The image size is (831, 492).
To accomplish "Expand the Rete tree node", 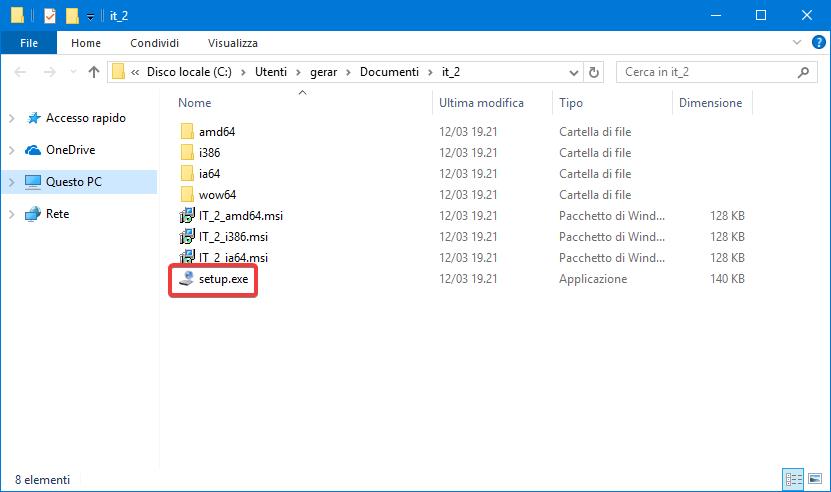I will [12, 214].
